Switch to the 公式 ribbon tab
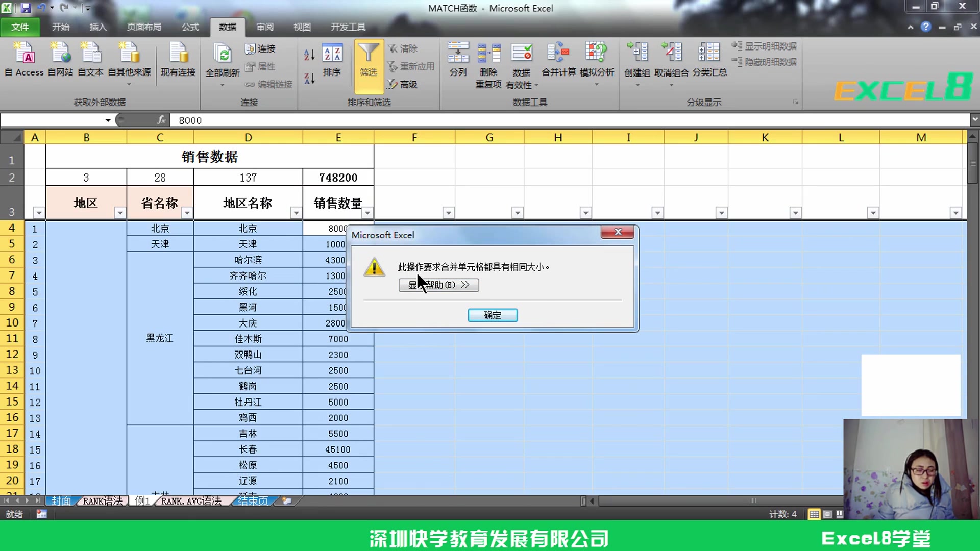 pyautogui.click(x=189, y=27)
